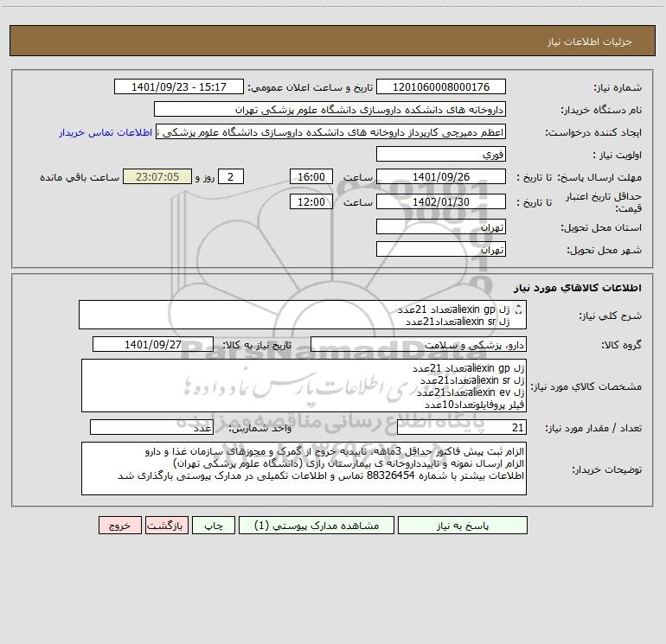Click the مشخصات کالای مورد نیاز text area
This screenshot has height=644, width=666.
tap(304, 386)
